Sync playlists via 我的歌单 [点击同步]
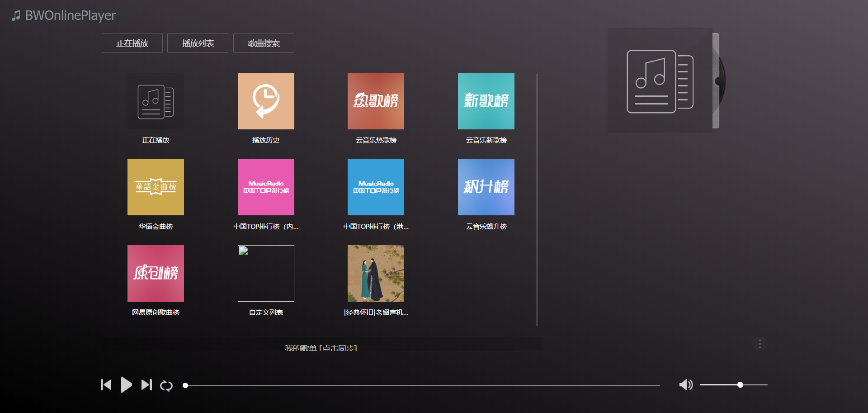This screenshot has width=868, height=413. pos(321,347)
